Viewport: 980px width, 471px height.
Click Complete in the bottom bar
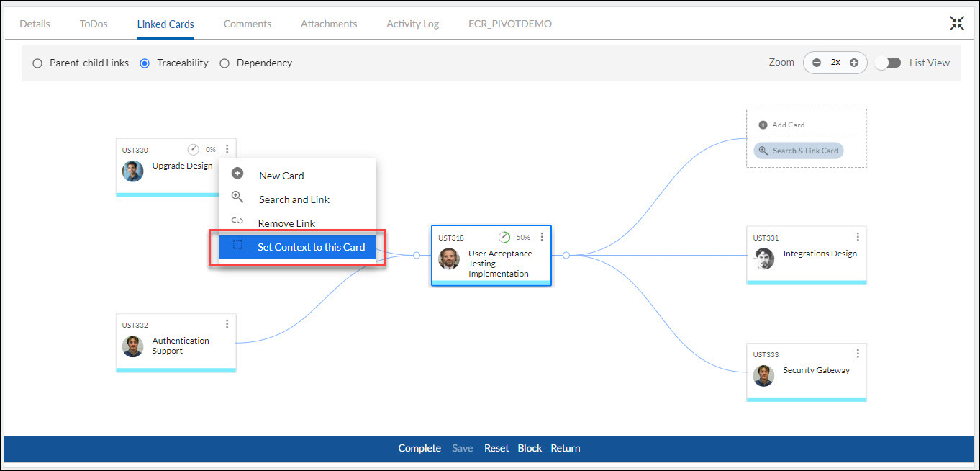pyautogui.click(x=419, y=448)
